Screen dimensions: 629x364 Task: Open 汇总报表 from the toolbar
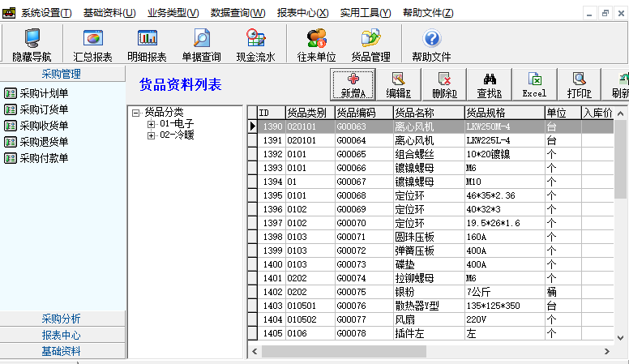tap(92, 45)
